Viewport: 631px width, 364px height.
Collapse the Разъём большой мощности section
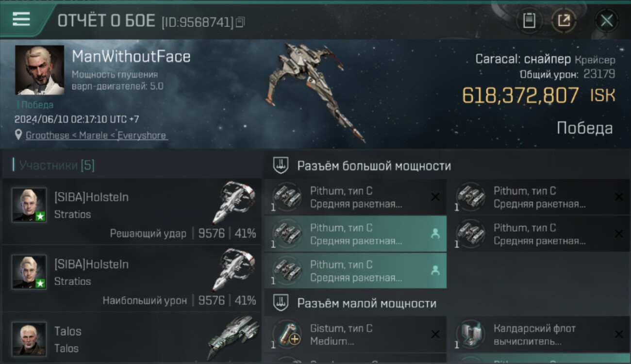coord(448,166)
